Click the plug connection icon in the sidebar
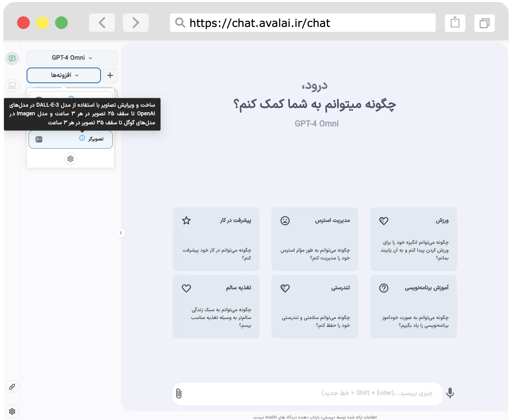This screenshot has width=510, height=420. click(12, 387)
